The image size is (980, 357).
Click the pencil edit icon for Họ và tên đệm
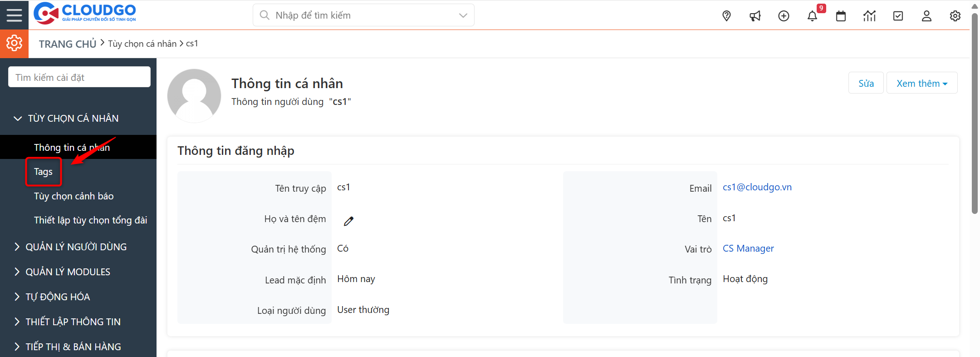pyautogui.click(x=348, y=221)
